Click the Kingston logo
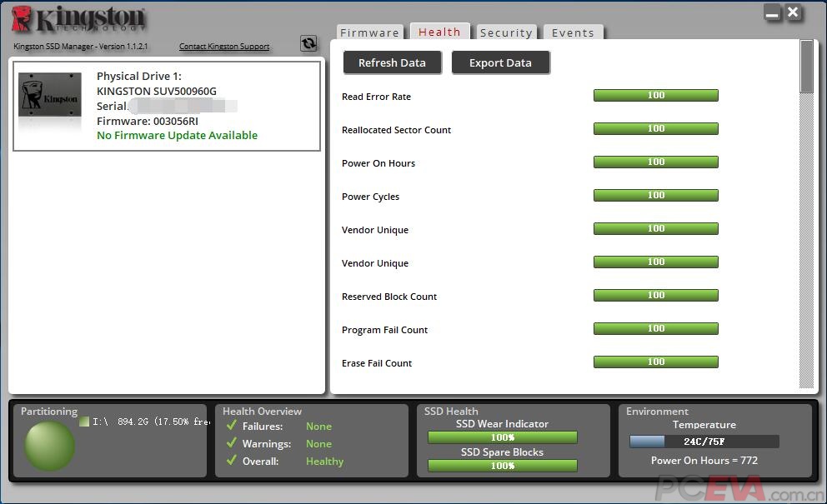The image size is (827, 504). [78, 19]
